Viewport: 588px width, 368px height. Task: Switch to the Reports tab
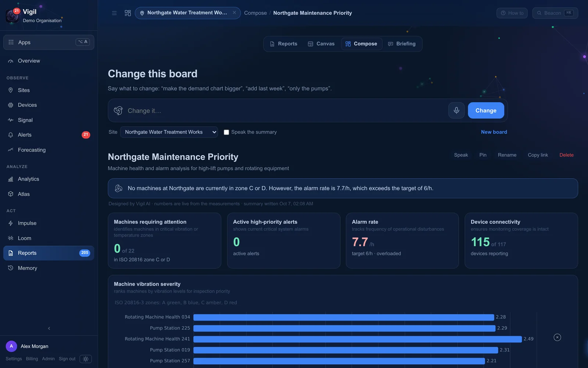283,44
